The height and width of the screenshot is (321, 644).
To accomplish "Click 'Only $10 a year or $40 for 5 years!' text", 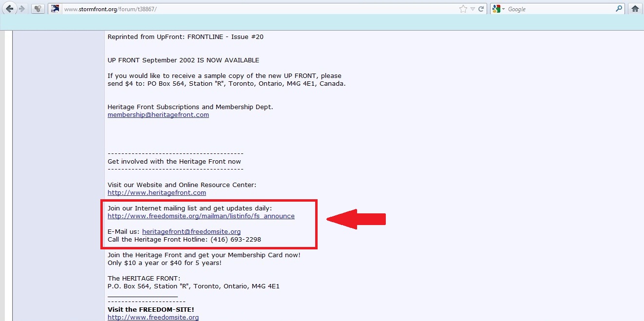I will [x=165, y=263].
